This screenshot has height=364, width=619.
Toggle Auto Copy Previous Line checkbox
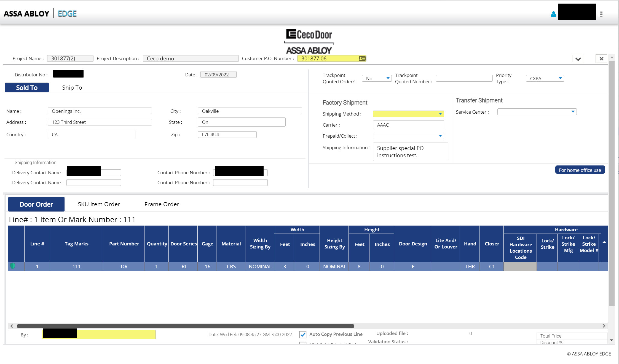[303, 334]
